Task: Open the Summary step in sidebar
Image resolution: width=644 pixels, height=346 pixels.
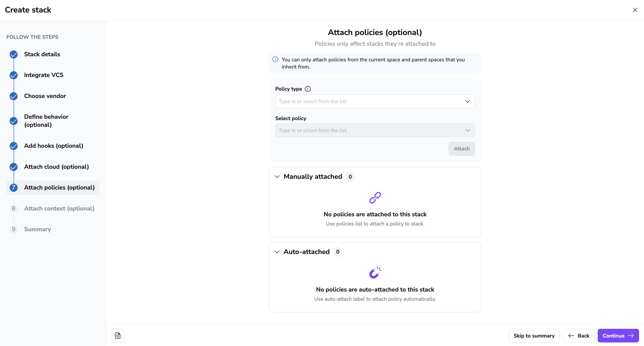Action: [38, 229]
